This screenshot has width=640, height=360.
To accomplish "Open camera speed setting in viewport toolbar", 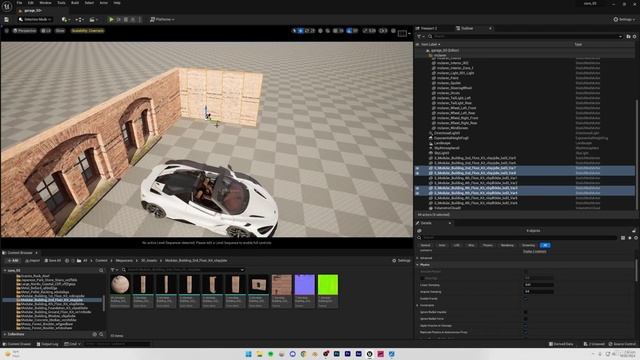I will tap(383, 31).
